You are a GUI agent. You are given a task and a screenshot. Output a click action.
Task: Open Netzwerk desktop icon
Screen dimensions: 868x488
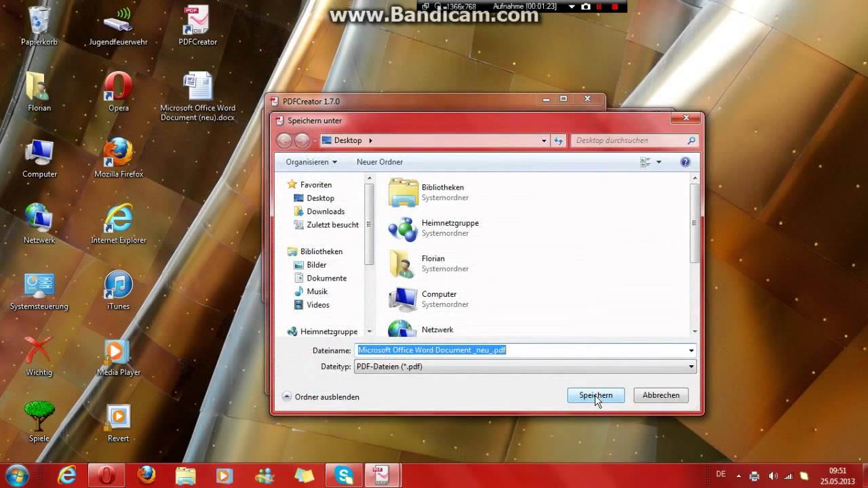pyautogui.click(x=39, y=224)
